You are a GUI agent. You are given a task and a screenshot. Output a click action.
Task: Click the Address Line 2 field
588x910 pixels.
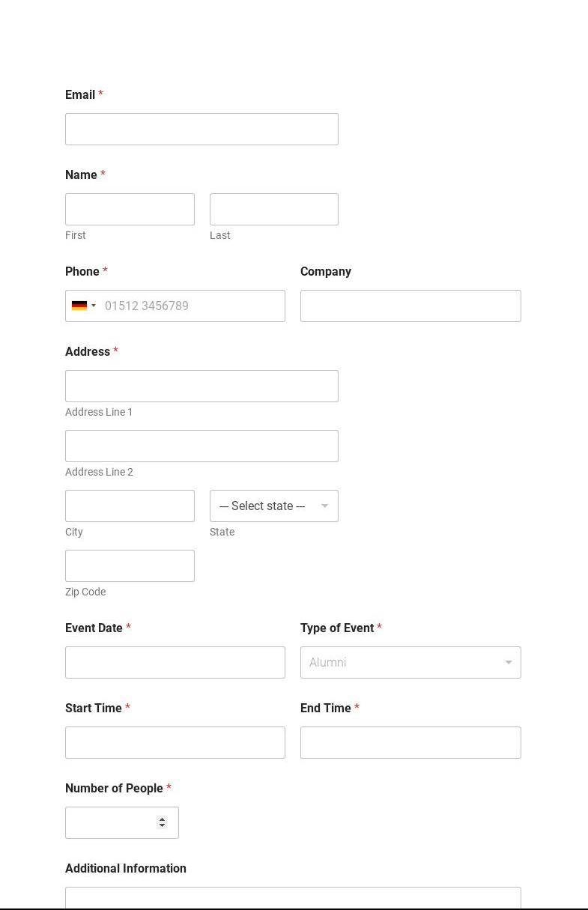click(x=201, y=446)
